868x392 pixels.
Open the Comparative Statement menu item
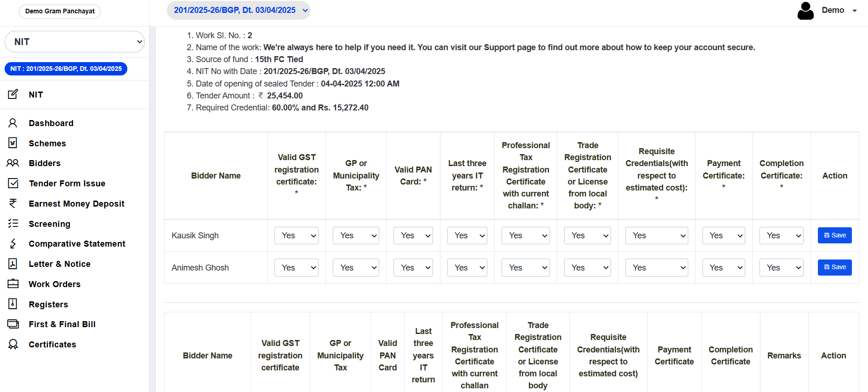[77, 244]
